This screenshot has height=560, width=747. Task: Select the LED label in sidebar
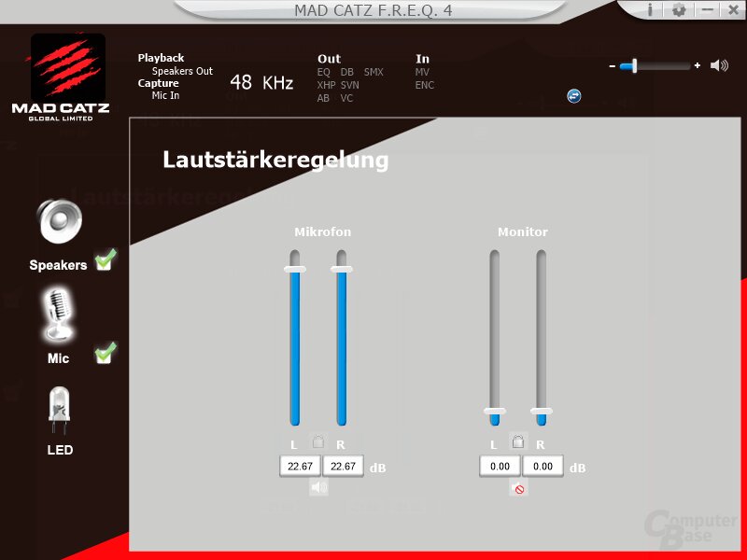coord(60,450)
